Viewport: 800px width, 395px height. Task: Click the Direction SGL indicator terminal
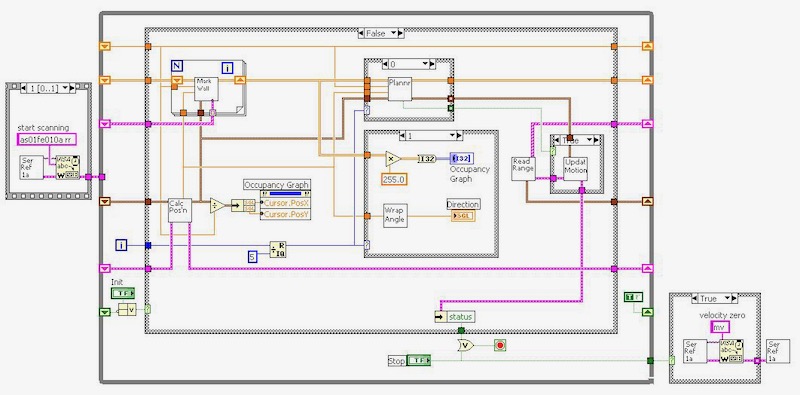coord(463,216)
